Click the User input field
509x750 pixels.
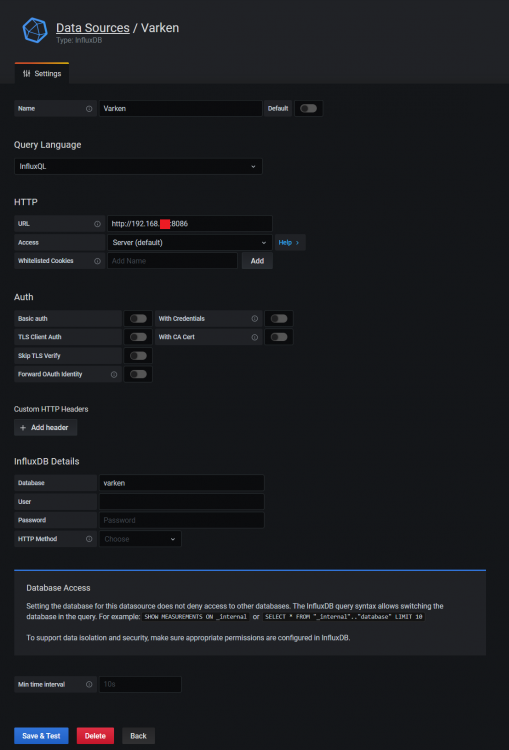tap(182, 502)
